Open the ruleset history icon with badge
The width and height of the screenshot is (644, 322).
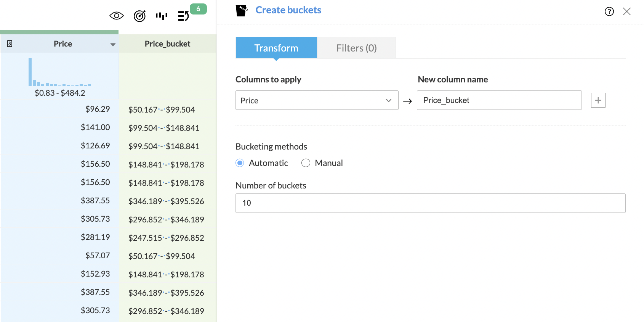pyautogui.click(x=184, y=16)
